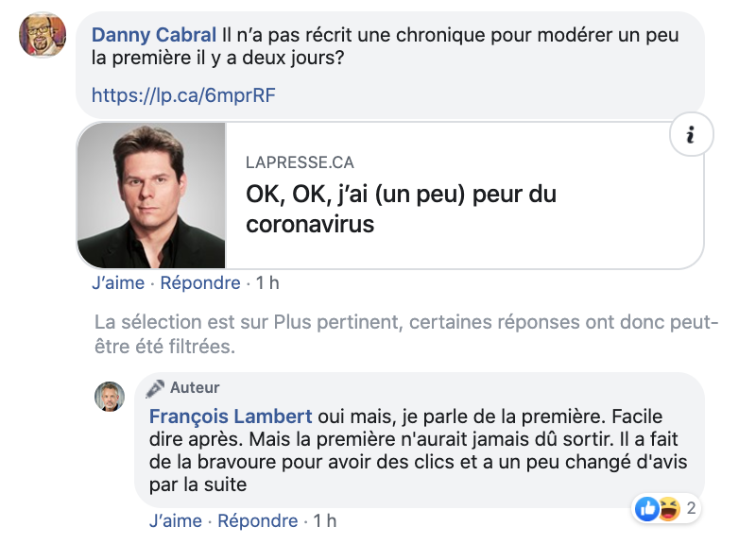
Task: Reply to Danny Cabral's comment
Action: pos(200,282)
